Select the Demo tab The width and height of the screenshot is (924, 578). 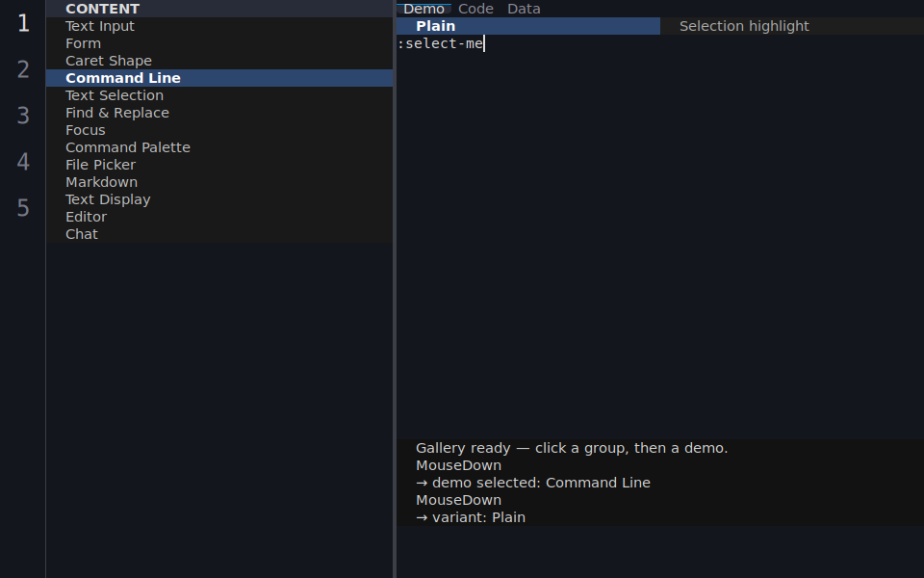pyautogui.click(x=423, y=9)
